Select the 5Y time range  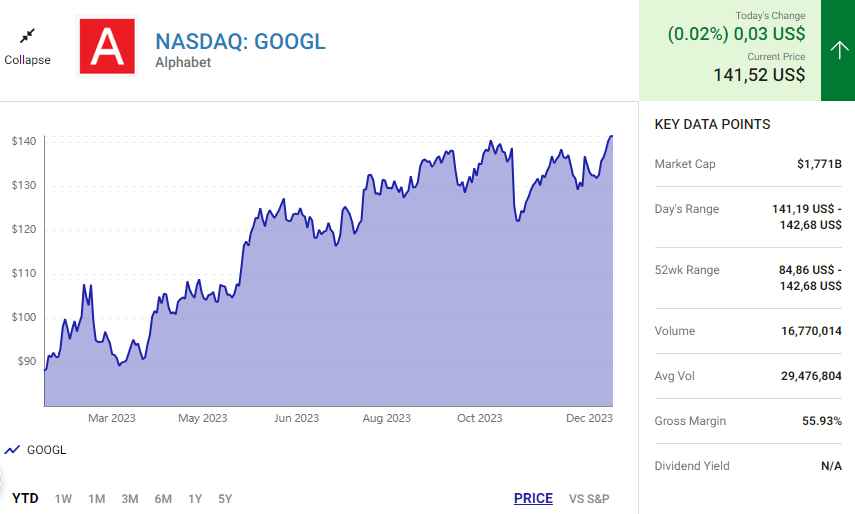click(x=225, y=498)
